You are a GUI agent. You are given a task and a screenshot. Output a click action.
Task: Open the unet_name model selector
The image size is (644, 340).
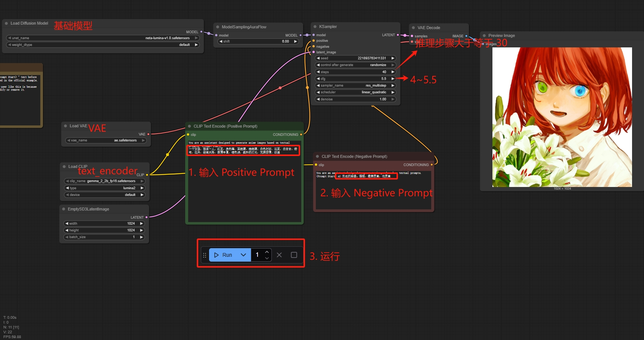tap(103, 38)
